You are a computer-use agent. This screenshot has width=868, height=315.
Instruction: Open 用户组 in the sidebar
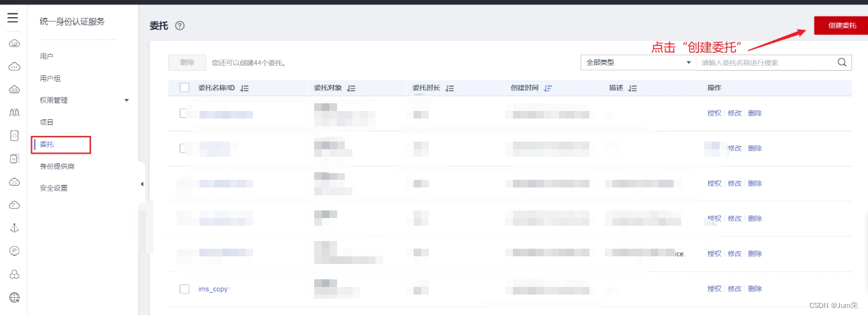coord(50,78)
